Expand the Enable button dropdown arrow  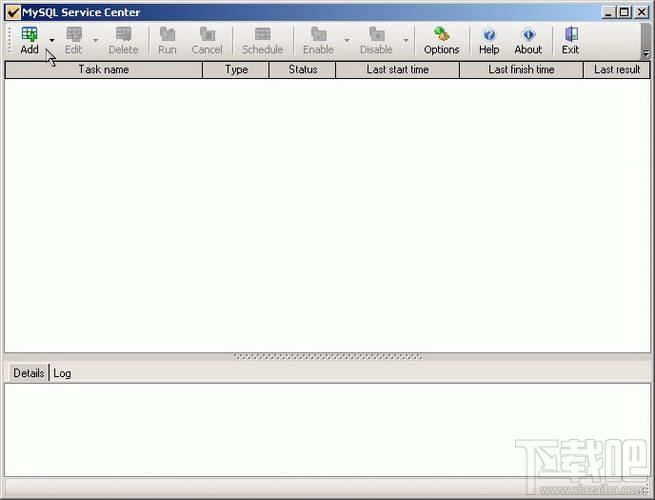[347, 40]
